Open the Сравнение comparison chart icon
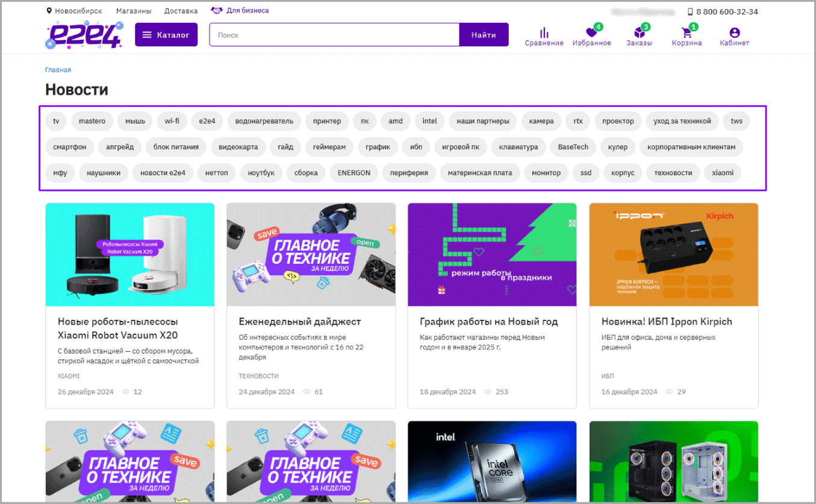This screenshot has height=504, width=816. (x=544, y=33)
